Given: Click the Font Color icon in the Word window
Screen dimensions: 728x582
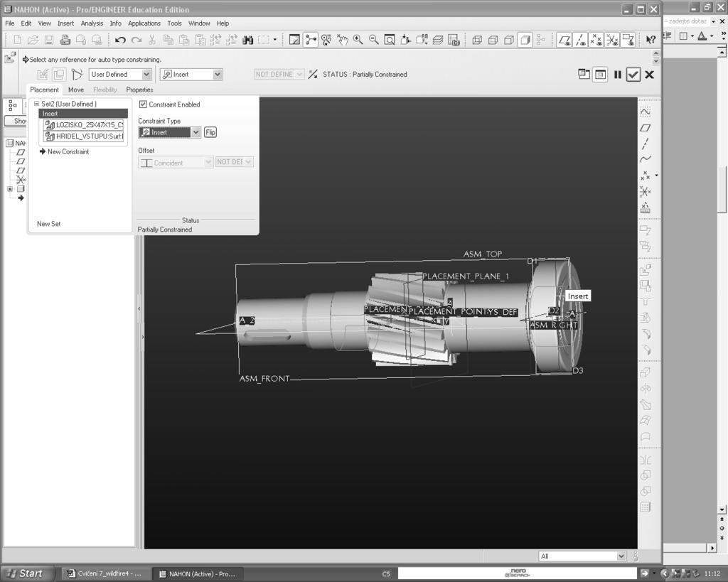Looking at the screenshot, I should click(x=702, y=36).
